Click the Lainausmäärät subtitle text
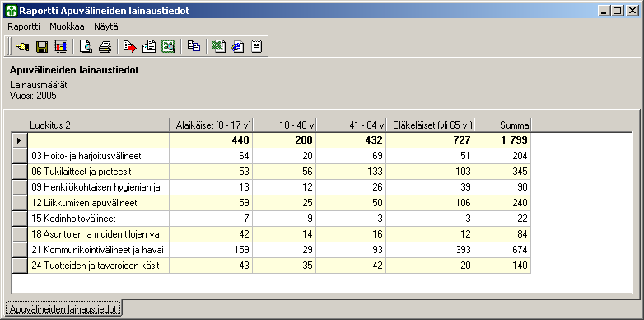The height and width of the screenshot is (320, 644). click(38, 86)
